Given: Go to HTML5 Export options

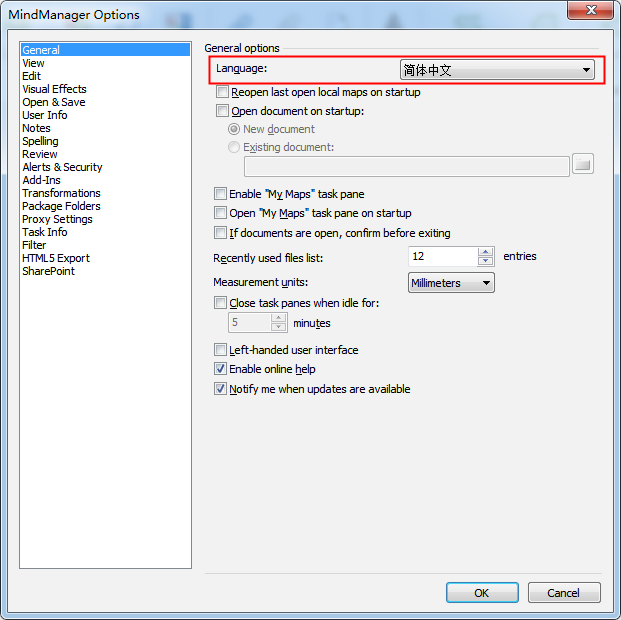Looking at the screenshot, I should click(56, 258).
